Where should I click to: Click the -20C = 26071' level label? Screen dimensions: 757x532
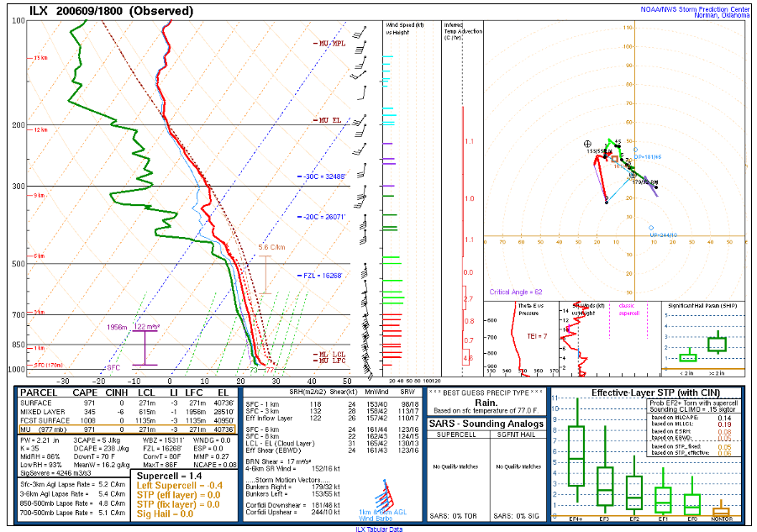pyautogui.click(x=322, y=217)
